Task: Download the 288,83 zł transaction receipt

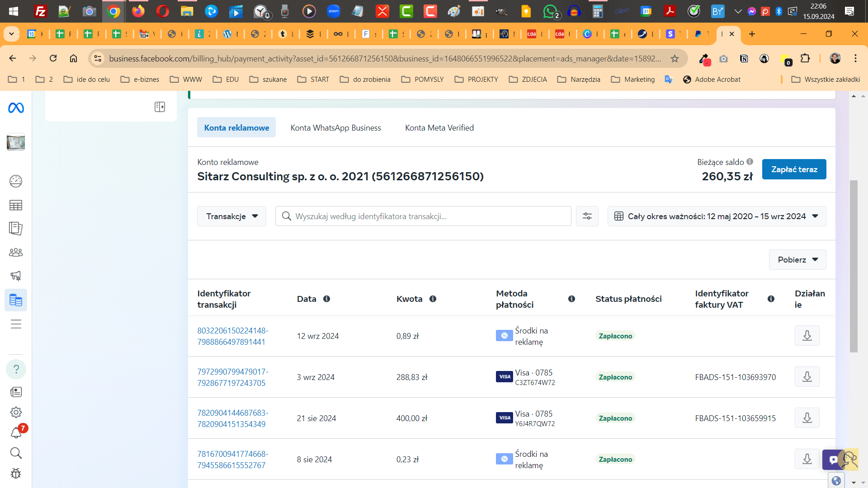Action: point(807,377)
